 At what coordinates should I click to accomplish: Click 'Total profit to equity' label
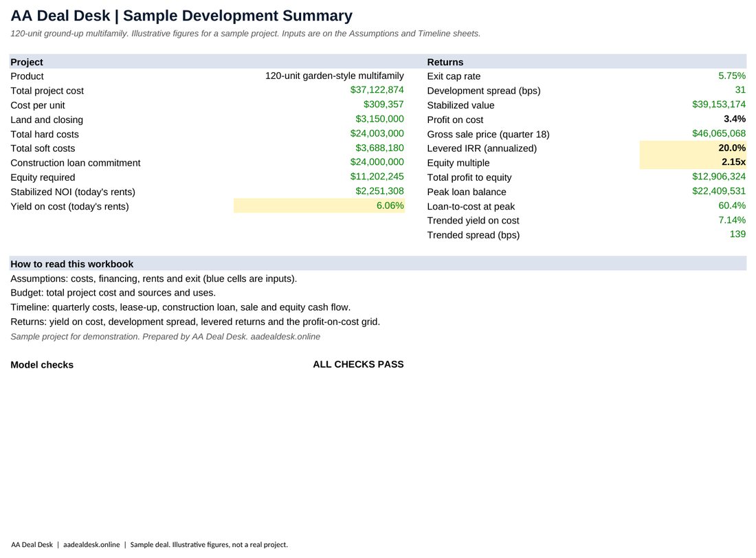(469, 177)
